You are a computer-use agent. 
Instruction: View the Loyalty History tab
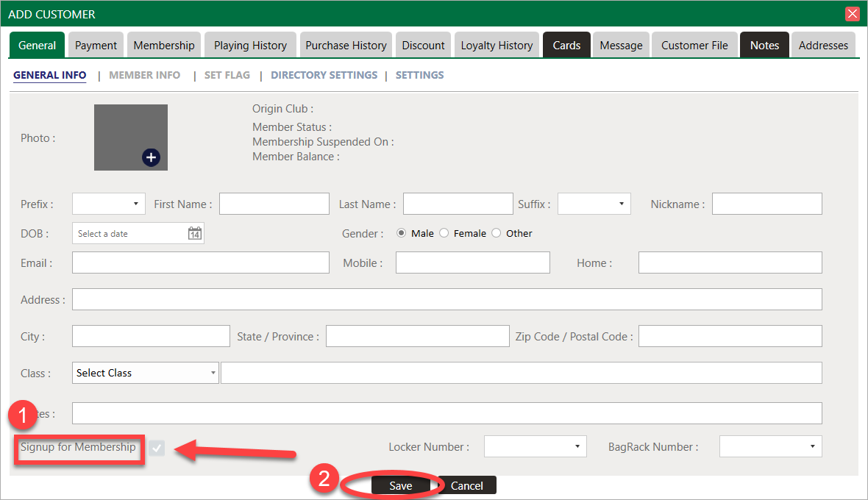(497, 46)
